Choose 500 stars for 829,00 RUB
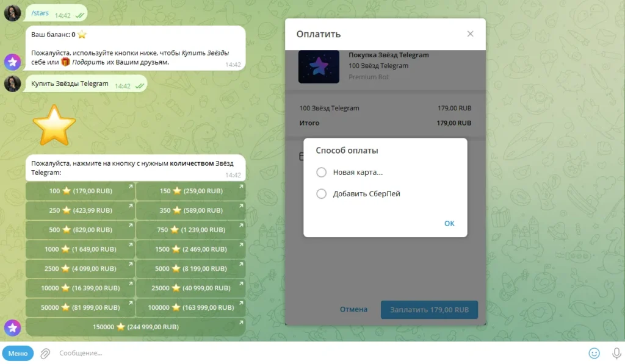Image resolution: width=625 pixels, height=364 pixels. click(x=80, y=230)
